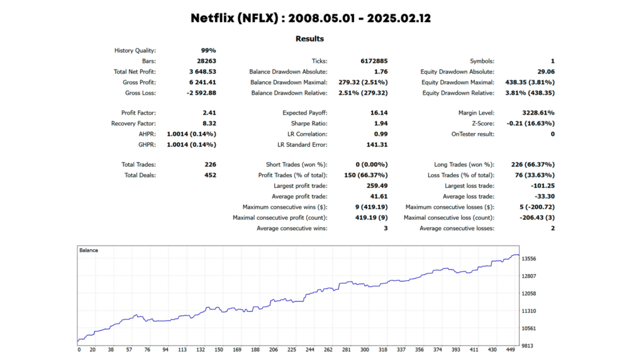Select Profit Trades value 150 (66.37%)
Image resolution: width=644 pixels, height=362 pixels.
(366, 175)
